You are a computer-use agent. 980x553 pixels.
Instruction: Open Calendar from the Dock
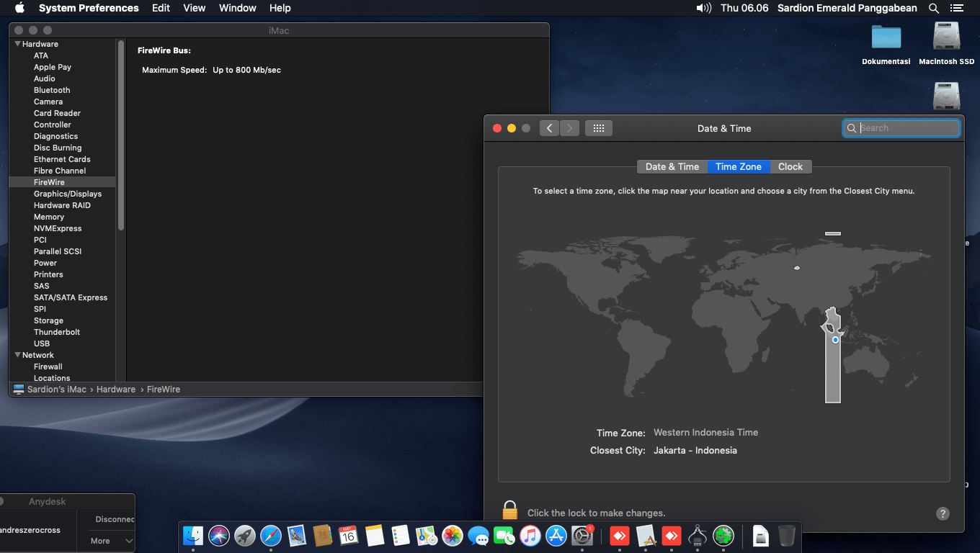tap(349, 535)
